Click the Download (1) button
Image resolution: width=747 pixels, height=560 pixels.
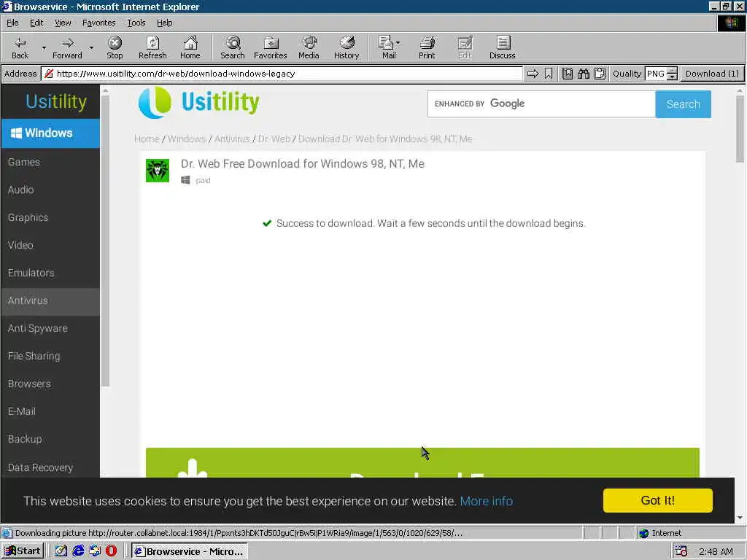point(712,74)
